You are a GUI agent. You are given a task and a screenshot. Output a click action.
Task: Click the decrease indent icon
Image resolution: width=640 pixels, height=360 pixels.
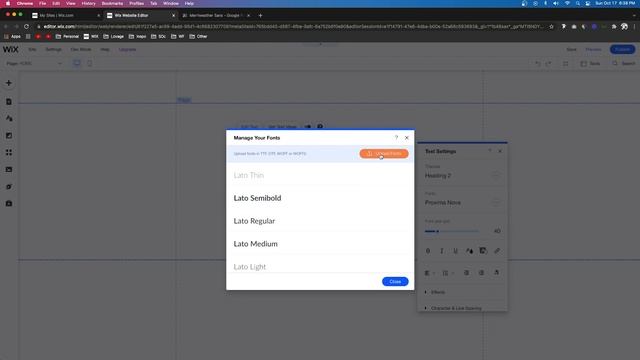[466, 273]
